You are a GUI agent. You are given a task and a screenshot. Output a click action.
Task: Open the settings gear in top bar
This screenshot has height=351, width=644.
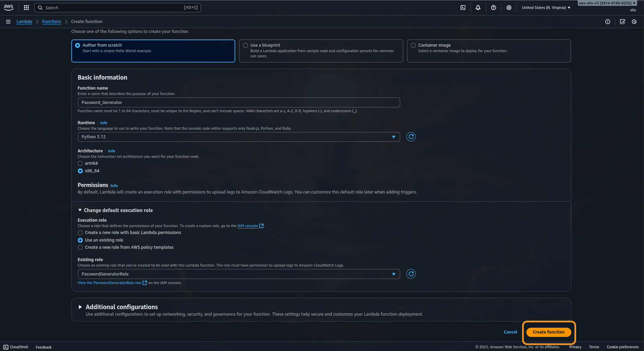[509, 8]
